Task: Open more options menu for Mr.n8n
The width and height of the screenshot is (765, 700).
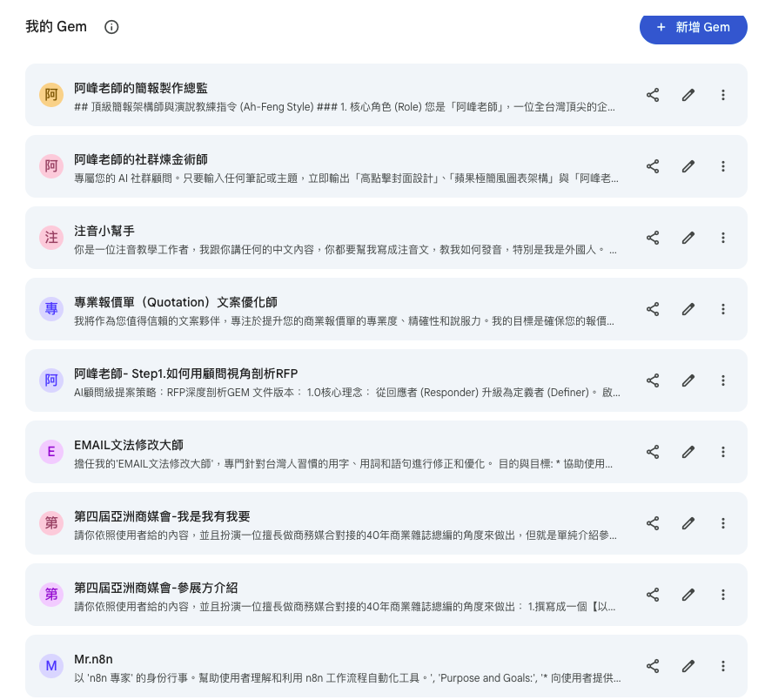Action: 723,666
